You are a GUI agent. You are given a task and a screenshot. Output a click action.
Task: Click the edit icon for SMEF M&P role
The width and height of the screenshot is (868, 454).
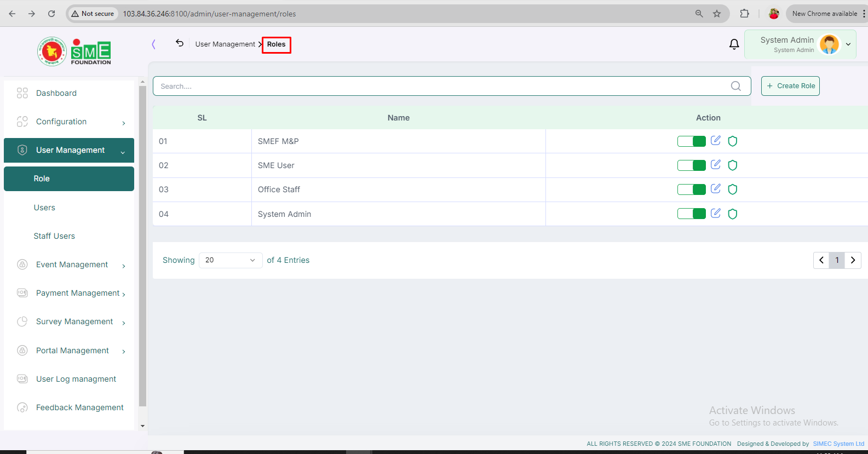click(x=715, y=140)
